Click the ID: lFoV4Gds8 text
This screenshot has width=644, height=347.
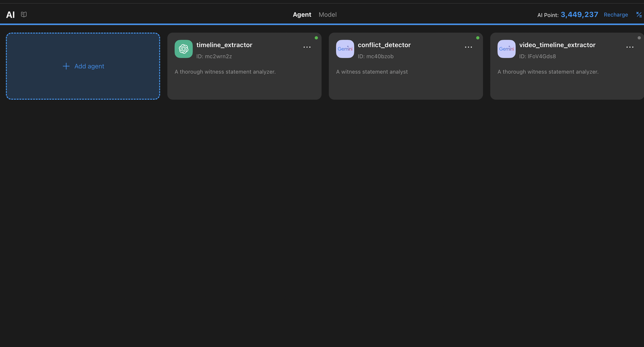[538, 56]
